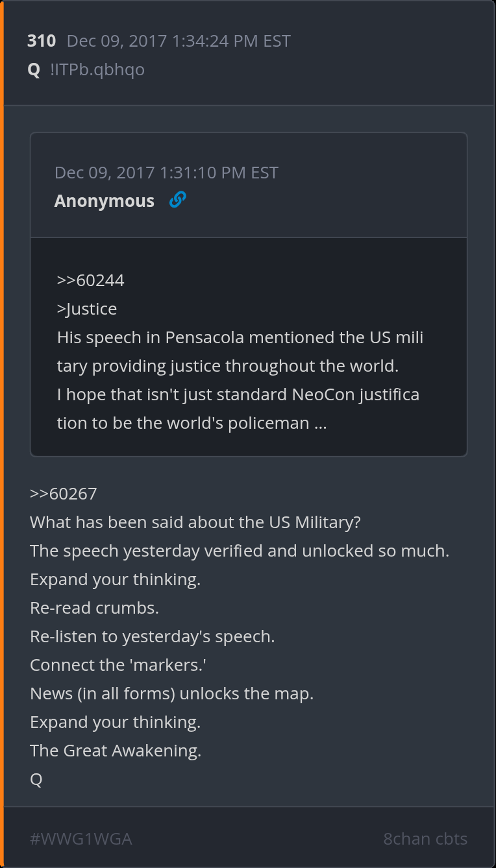Image resolution: width=496 pixels, height=868 pixels.
Task: Click 'The Great Awakening.' line
Action: click(x=116, y=751)
